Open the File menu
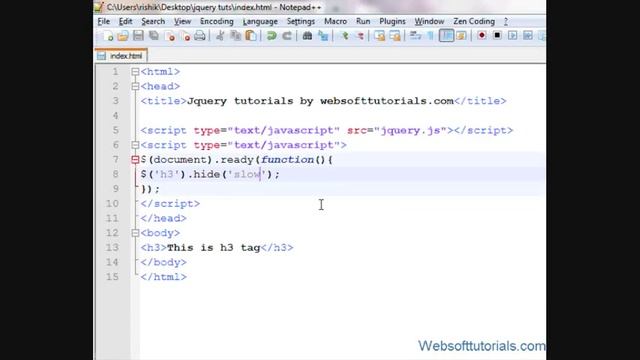The width and height of the screenshot is (640, 360). (104, 21)
